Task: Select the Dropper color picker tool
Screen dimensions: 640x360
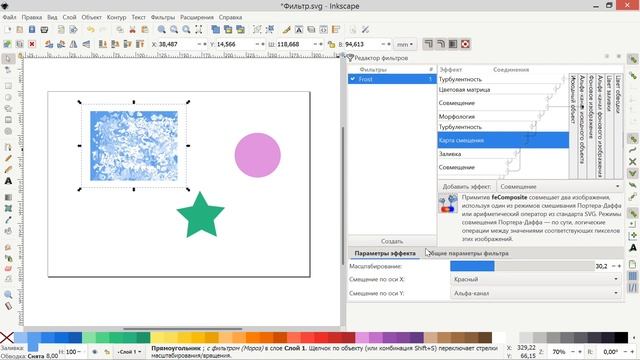Action: click(8, 220)
